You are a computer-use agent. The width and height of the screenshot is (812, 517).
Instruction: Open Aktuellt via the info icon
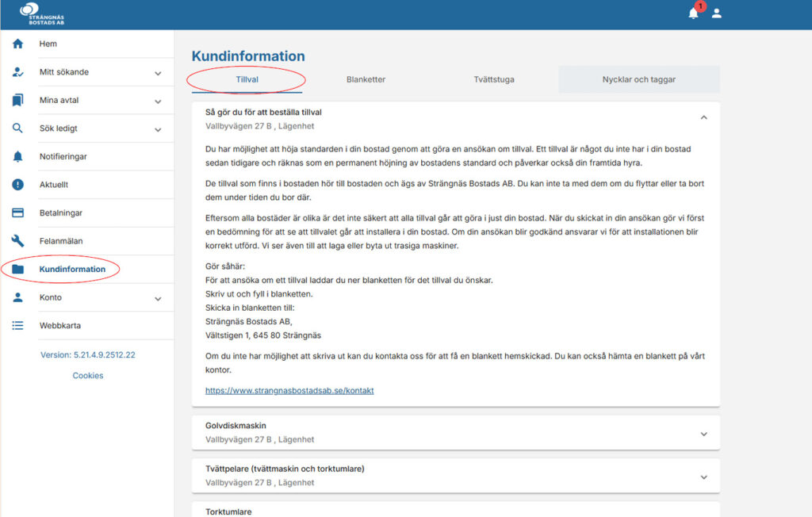pyautogui.click(x=17, y=185)
